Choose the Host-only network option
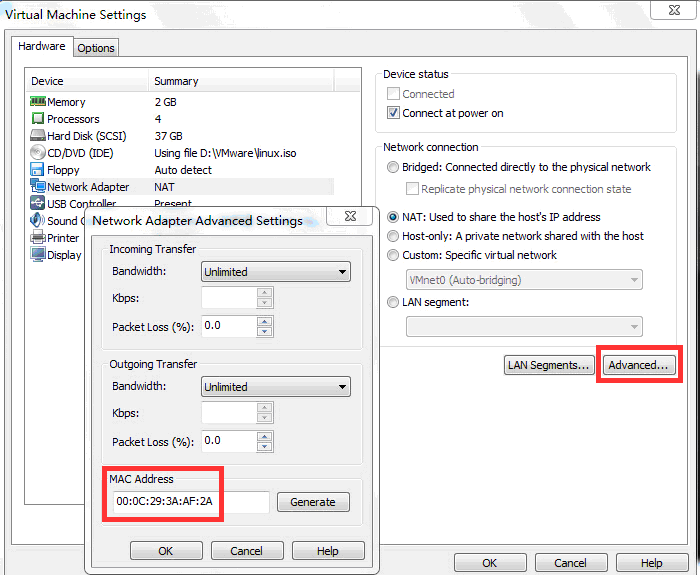This screenshot has height=575, width=700. 393,236
